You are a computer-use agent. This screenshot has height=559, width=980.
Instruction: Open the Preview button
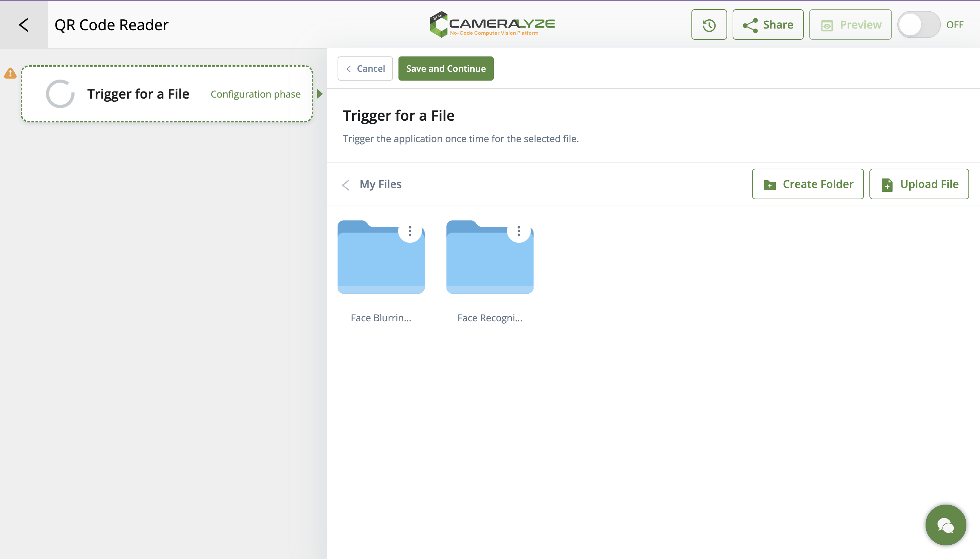[850, 24]
